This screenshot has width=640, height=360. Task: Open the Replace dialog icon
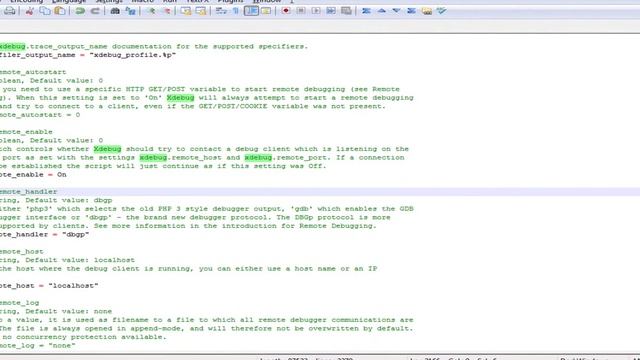tap(130, 11)
